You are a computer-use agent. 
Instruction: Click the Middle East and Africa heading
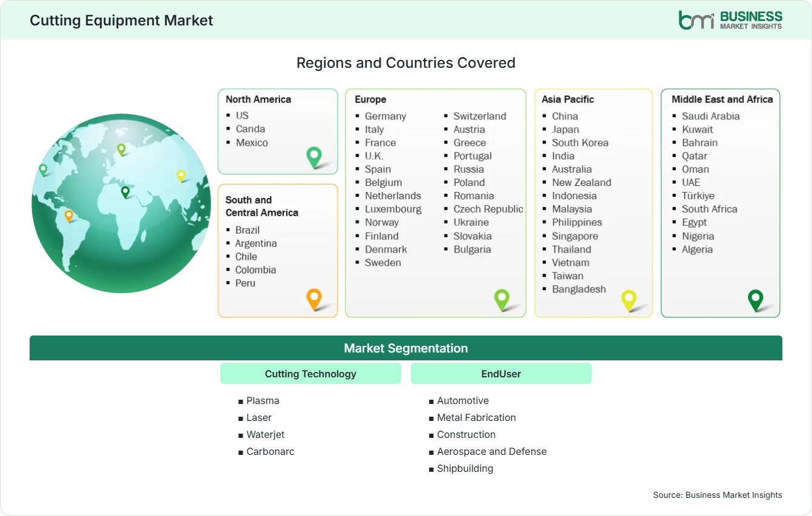point(722,99)
